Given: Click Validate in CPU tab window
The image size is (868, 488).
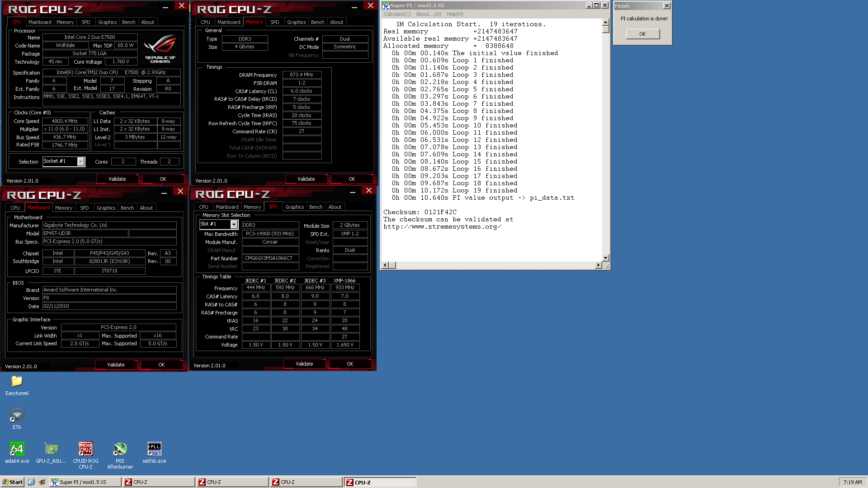Looking at the screenshot, I should 117,179.
